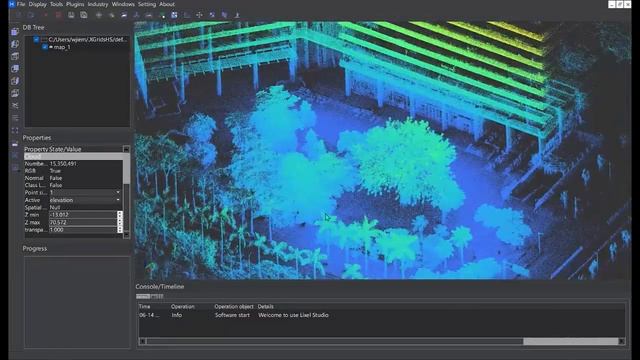
Task: Click the highlighted blue grid toolbar icon
Action: (174, 15)
